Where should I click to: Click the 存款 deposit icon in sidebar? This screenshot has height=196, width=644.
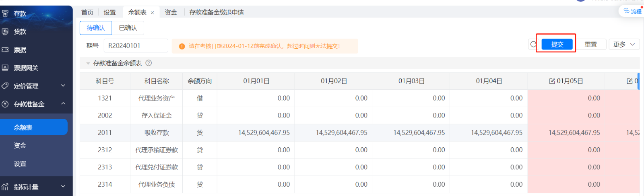pyautogui.click(x=5, y=13)
